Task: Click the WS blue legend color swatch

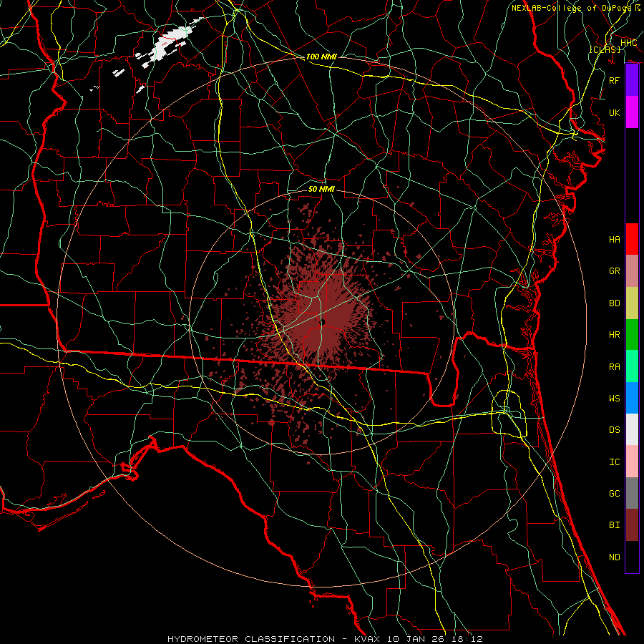Action: click(632, 398)
